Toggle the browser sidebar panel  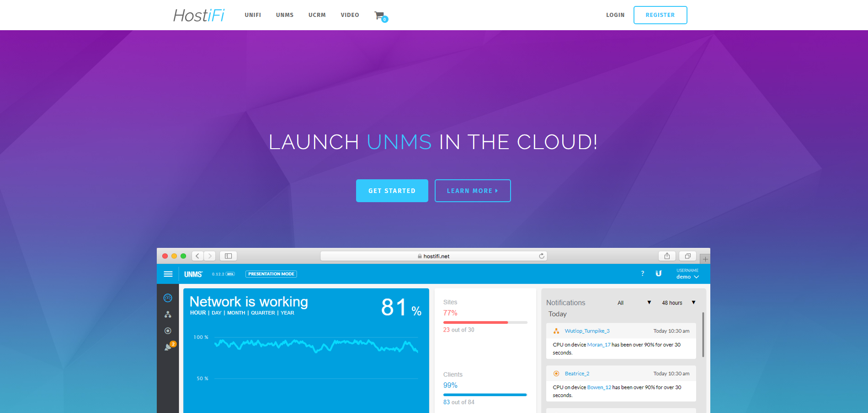tap(229, 256)
